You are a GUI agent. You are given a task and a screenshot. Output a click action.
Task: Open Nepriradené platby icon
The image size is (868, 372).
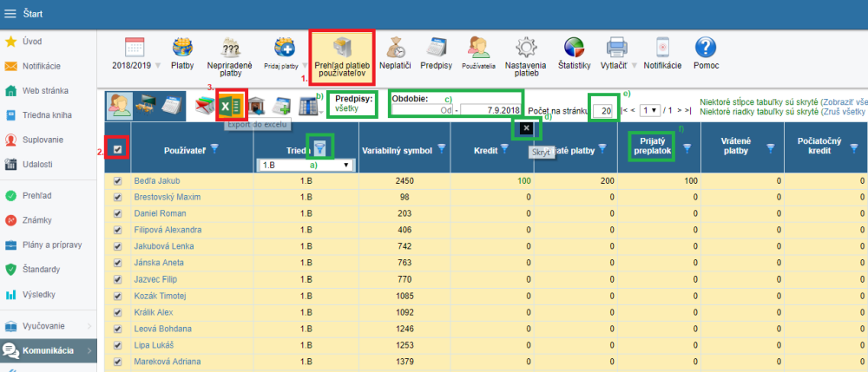point(230,48)
